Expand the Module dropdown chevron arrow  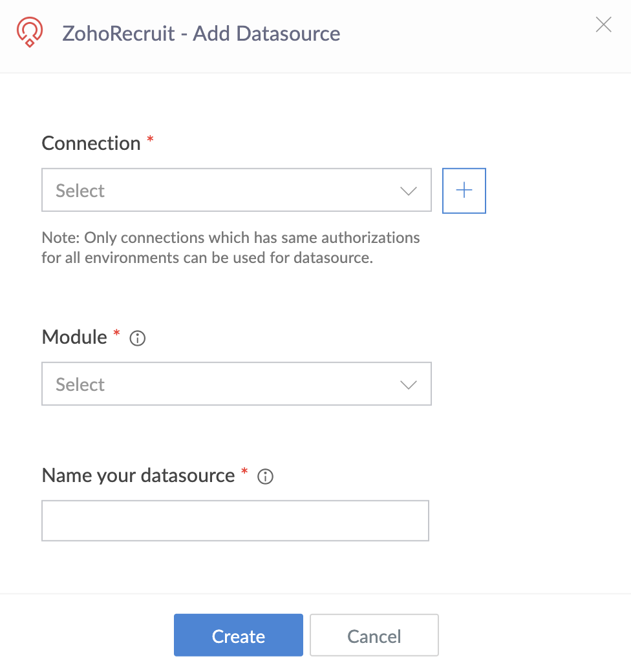tap(408, 385)
